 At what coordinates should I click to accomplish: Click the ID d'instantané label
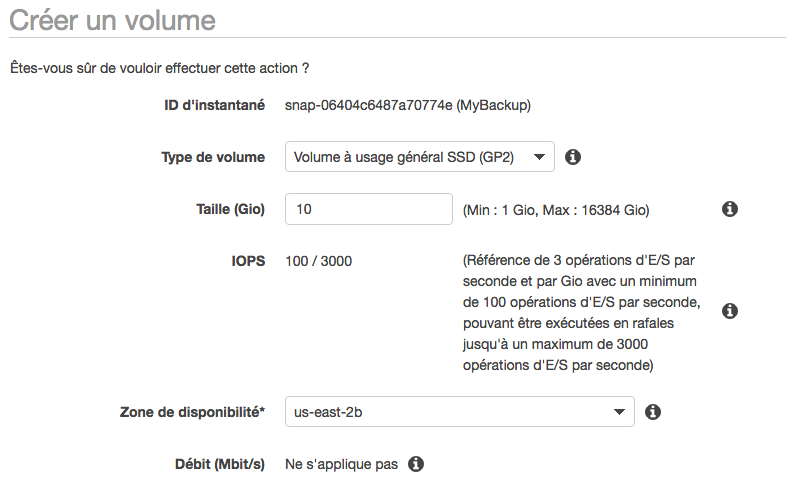[x=214, y=105]
